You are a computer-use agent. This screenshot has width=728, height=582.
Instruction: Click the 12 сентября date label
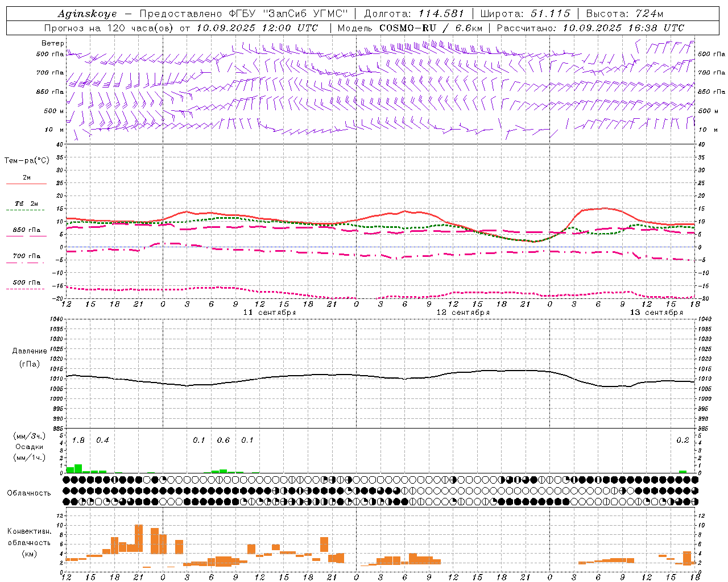coord(463,313)
